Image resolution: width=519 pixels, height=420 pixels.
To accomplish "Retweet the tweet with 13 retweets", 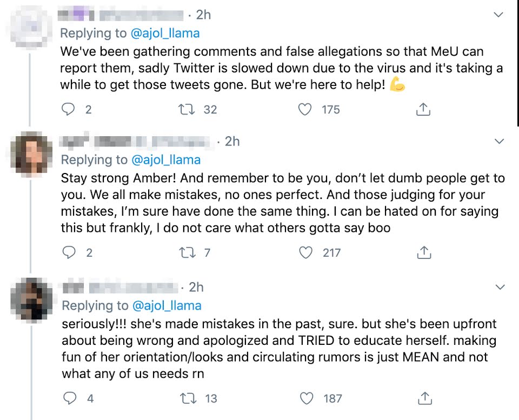I will coord(187,398).
